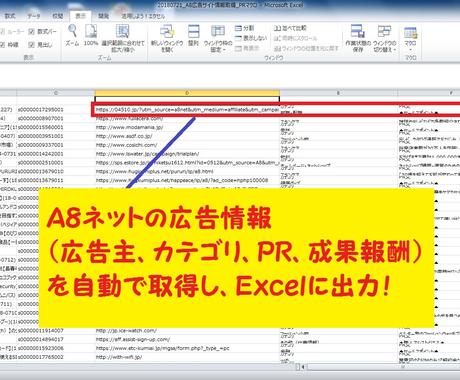The height and width of the screenshot is (380, 460).
Task: Select cell s00000015560001
Action: 56,127
